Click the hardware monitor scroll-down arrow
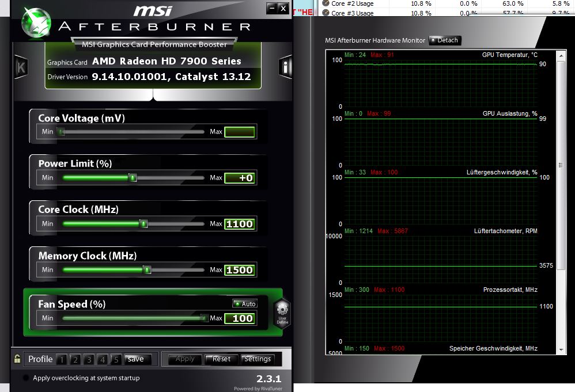 coord(561,350)
